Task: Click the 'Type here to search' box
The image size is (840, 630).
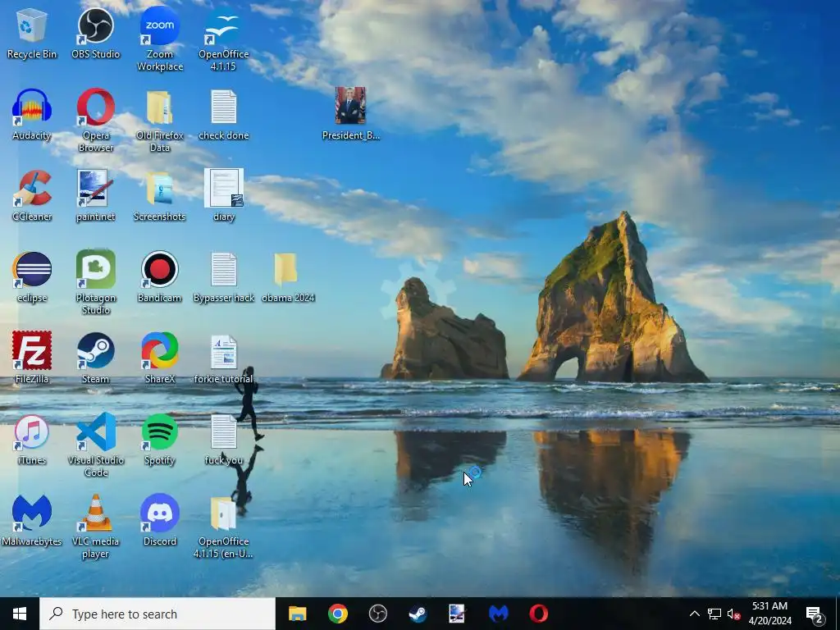Action: (157, 614)
